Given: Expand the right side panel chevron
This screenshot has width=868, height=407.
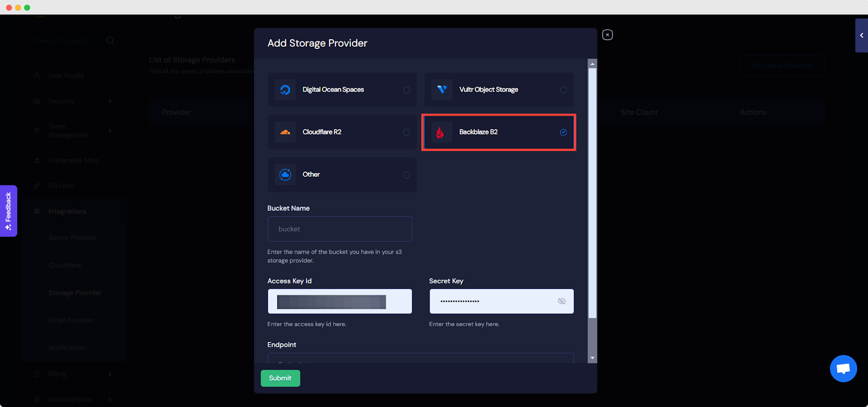Looking at the screenshot, I should (x=861, y=35).
